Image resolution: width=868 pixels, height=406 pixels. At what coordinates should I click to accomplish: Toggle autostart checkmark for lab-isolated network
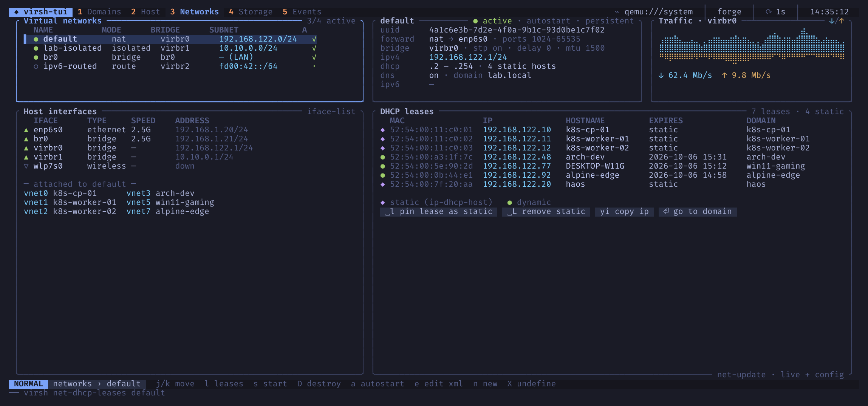coord(314,48)
